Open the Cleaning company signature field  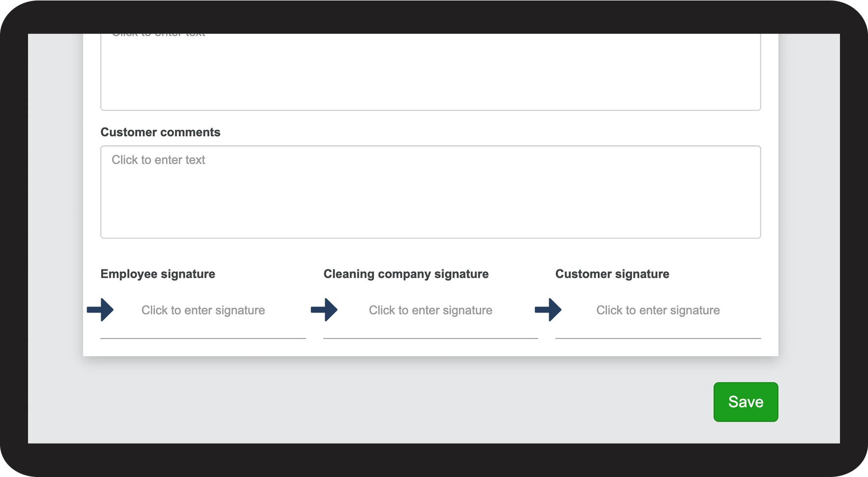point(430,310)
